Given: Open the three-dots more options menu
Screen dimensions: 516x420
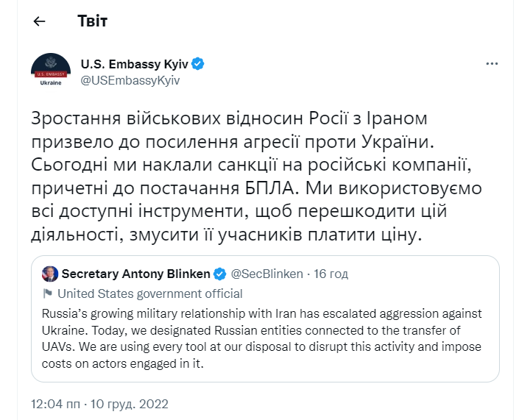Looking at the screenshot, I should (x=492, y=64).
